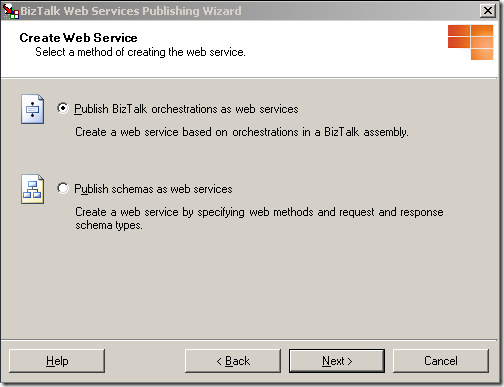Screen dimensions: 504x387
Task: Click the 'Publish schemas as web services' label
Action: (153, 189)
